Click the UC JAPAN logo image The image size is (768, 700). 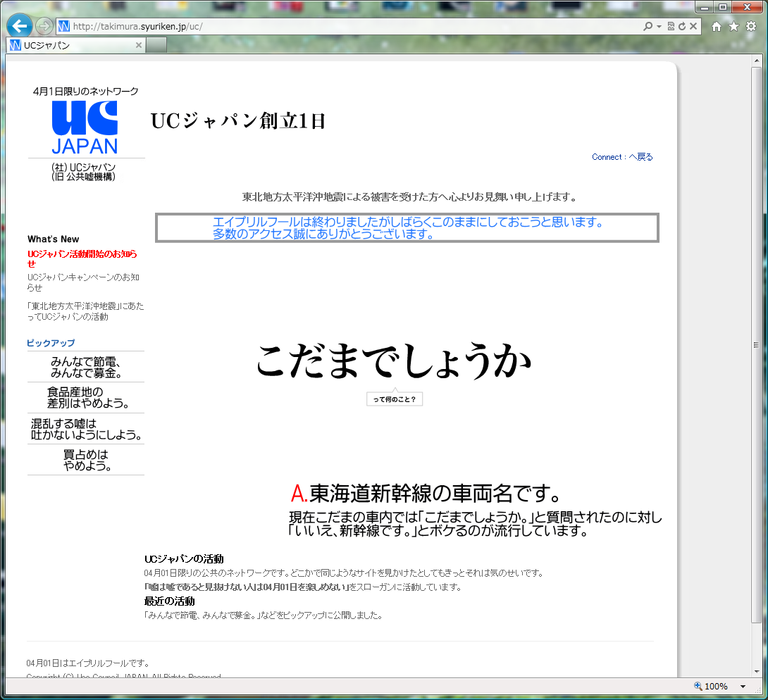(85, 127)
